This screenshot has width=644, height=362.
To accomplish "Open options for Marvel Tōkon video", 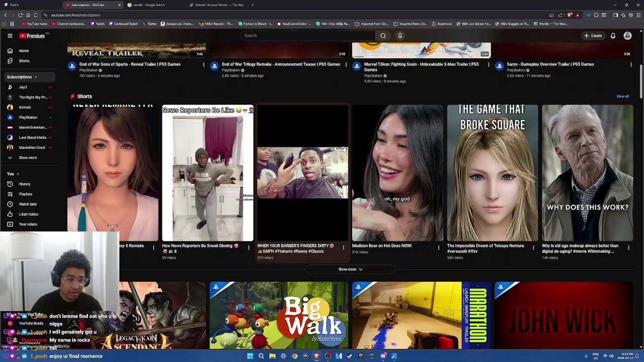I will tap(488, 65).
